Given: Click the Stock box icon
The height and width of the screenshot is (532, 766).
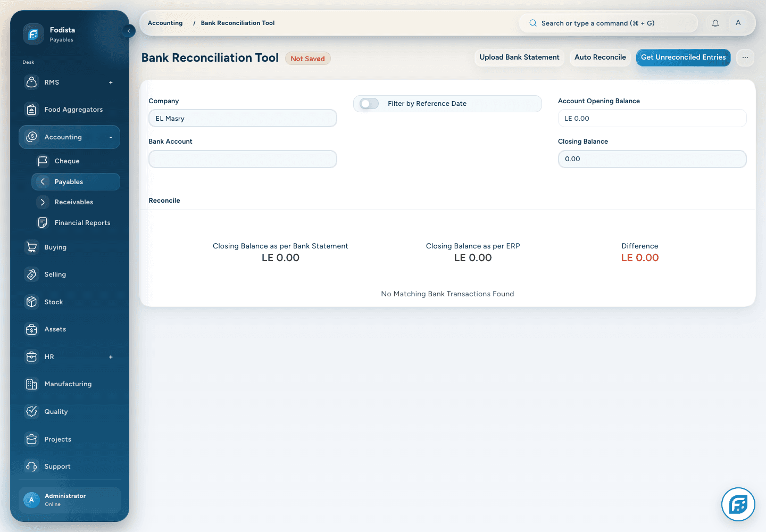Looking at the screenshot, I should point(32,302).
